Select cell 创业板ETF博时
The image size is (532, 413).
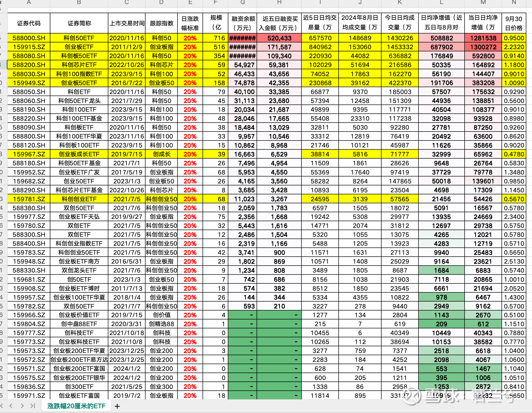coord(79,288)
